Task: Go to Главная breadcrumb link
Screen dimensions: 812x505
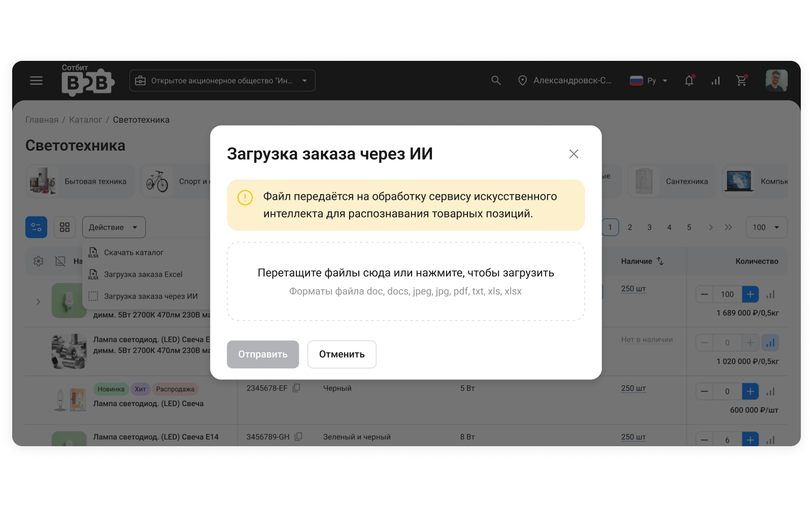Action: tap(42, 120)
